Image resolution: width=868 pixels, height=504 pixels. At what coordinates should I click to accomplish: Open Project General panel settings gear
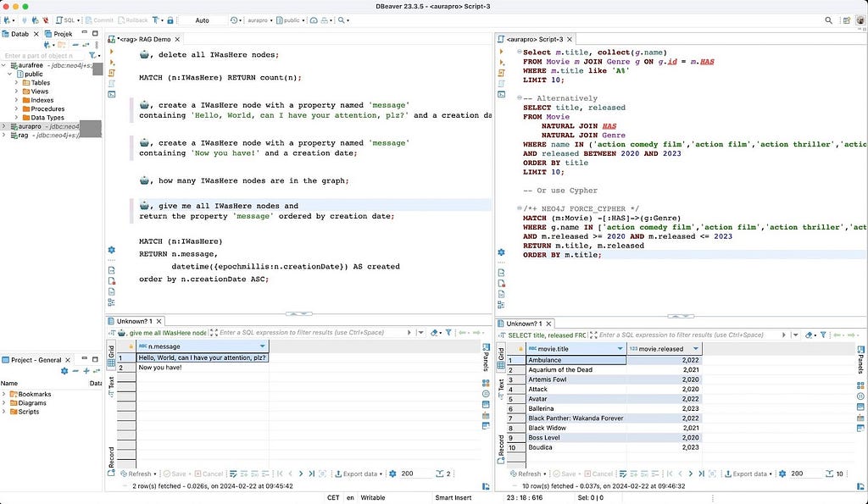pos(64,371)
